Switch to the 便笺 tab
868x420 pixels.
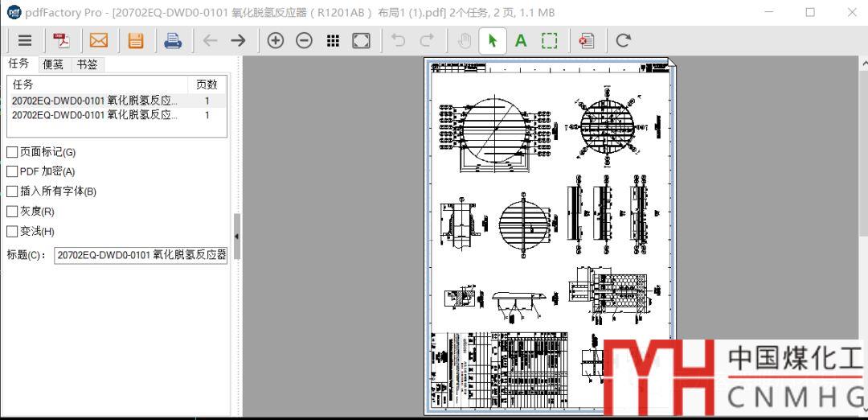53,64
